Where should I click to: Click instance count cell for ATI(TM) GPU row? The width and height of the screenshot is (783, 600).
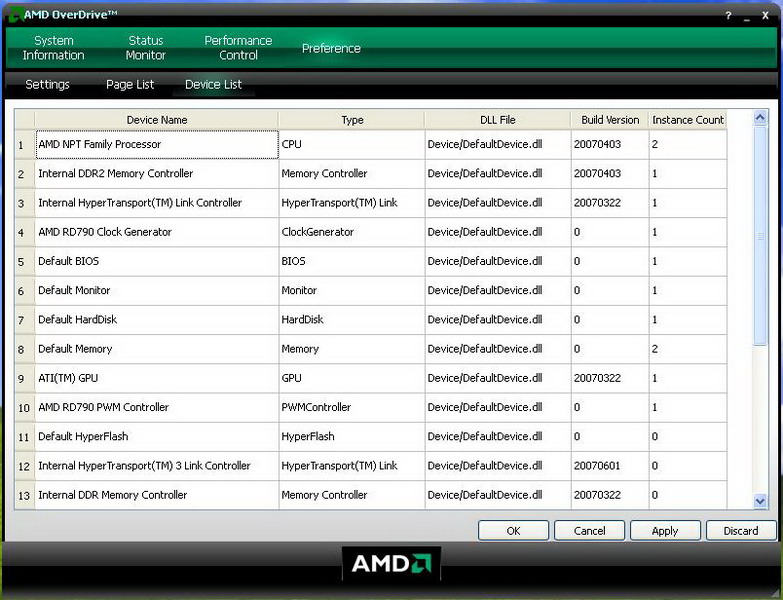[688, 378]
